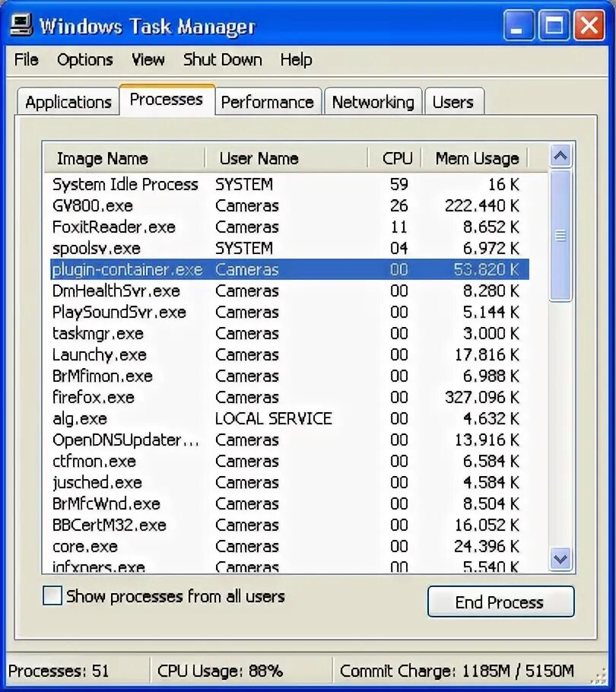The image size is (616, 692).
Task: Sort by the Image Name column header
Action: click(x=125, y=158)
